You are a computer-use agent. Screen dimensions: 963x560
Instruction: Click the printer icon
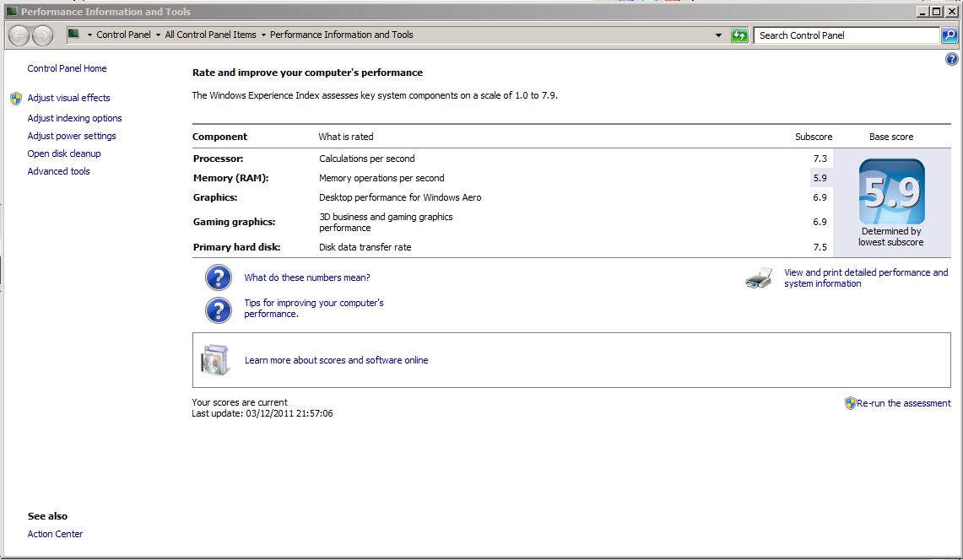pos(759,278)
